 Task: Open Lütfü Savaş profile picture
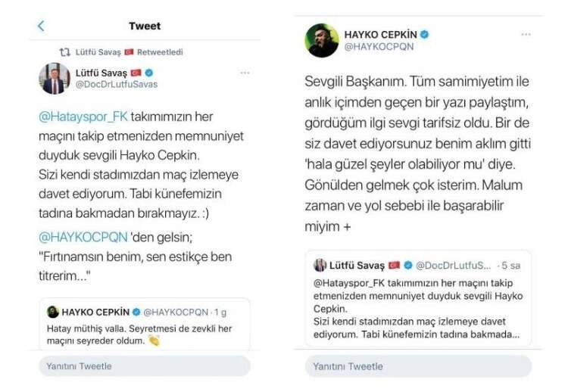coord(55,78)
